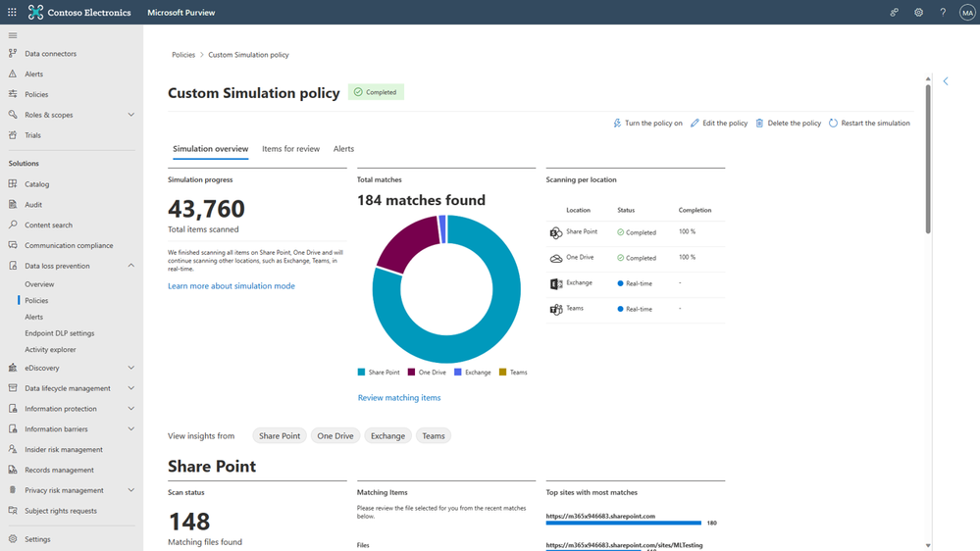Open the app launcher waffle icon

click(12, 12)
